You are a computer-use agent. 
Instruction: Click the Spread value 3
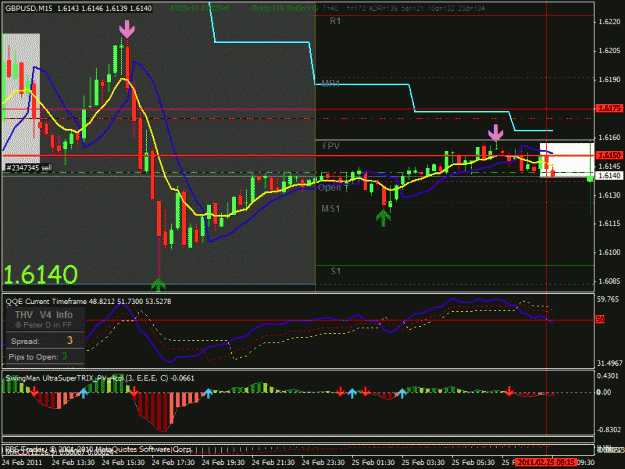coord(70,341)
